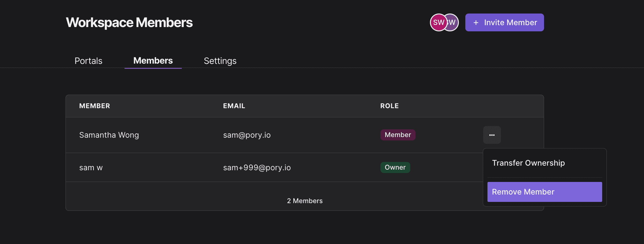Choose Remove Member from the menu
This screenshot has width=644, height=244.
pos(545,192)
